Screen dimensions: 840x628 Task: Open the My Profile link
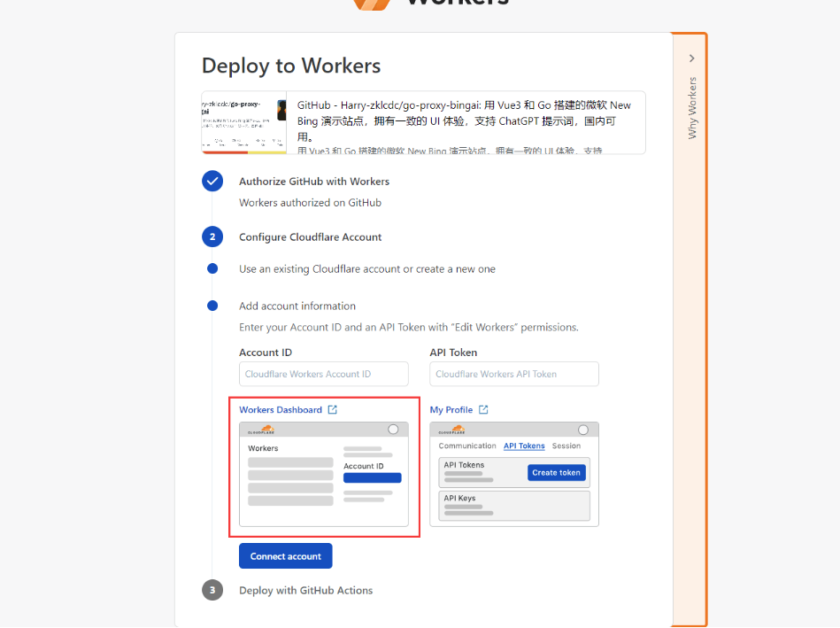[x=451, y=410]
